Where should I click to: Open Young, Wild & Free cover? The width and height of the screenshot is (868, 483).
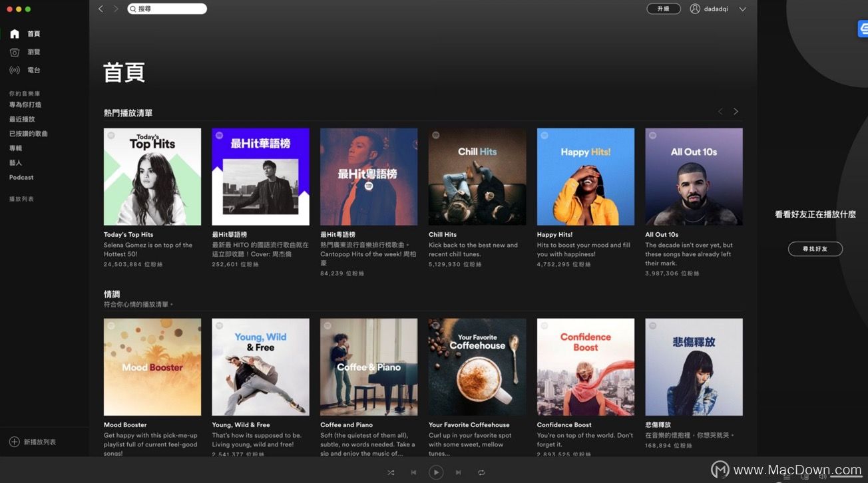(x=260, y=367)
